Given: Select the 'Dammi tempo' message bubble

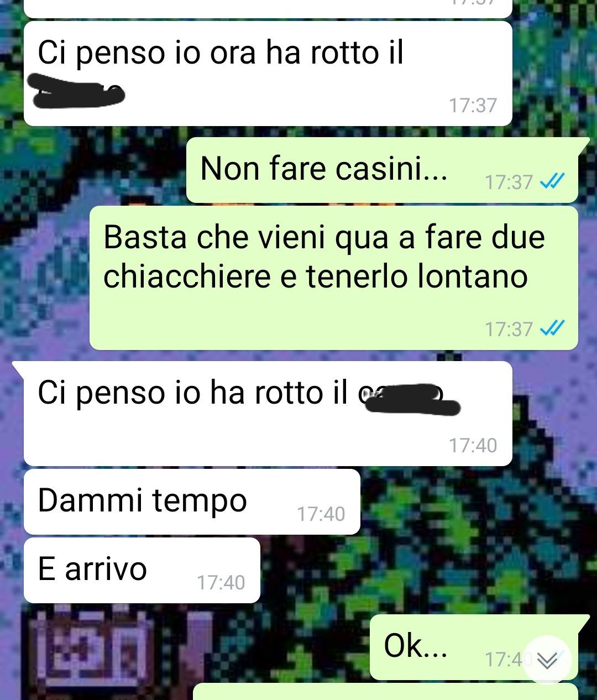Looking at the screenshot, I should coord(192,502).
